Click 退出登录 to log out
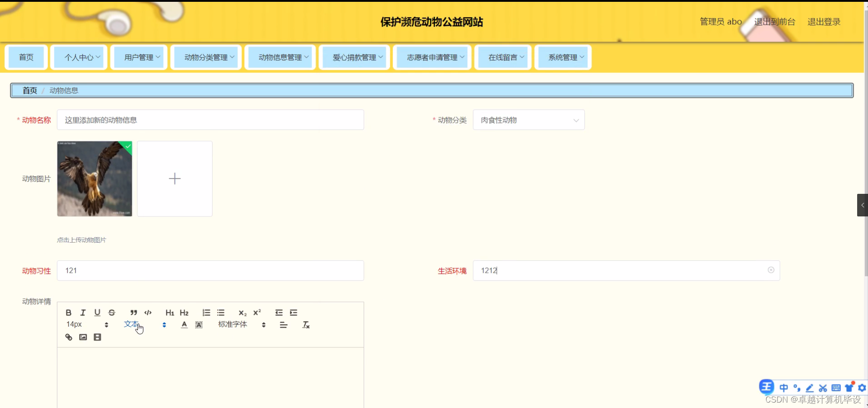 (824, 22)
